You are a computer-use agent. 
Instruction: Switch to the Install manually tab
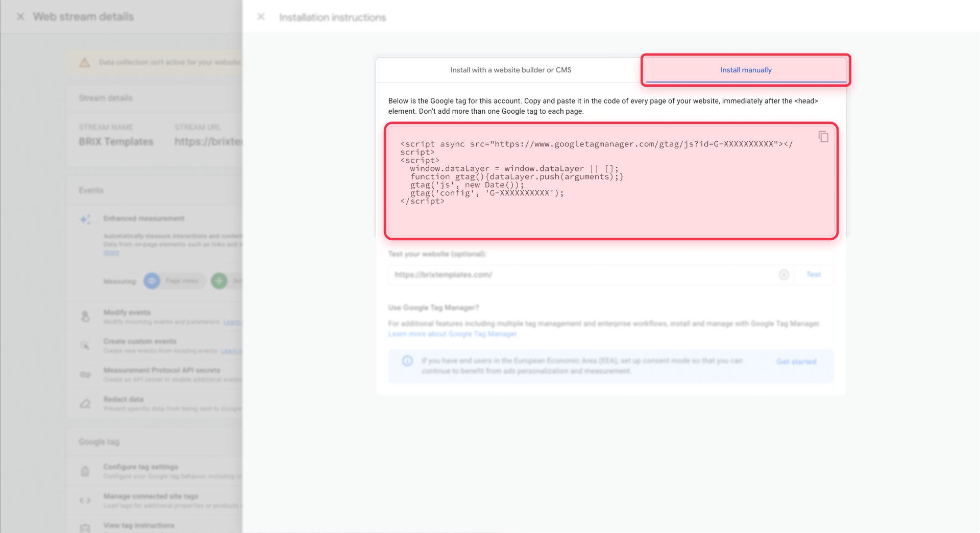point(746,70)
